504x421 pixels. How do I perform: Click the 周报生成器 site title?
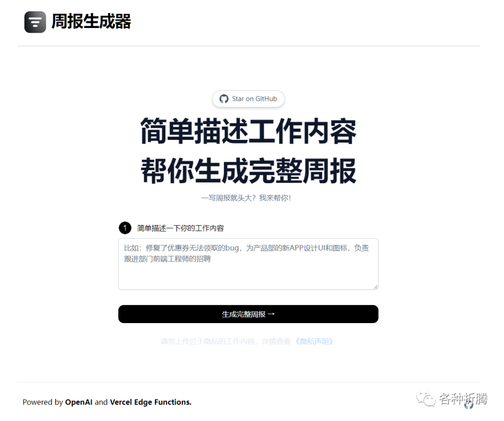(91, 22)
